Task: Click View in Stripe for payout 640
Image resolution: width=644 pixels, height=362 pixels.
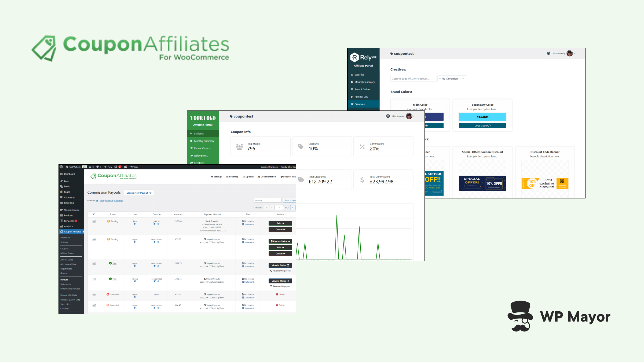Action: [280, 265]
